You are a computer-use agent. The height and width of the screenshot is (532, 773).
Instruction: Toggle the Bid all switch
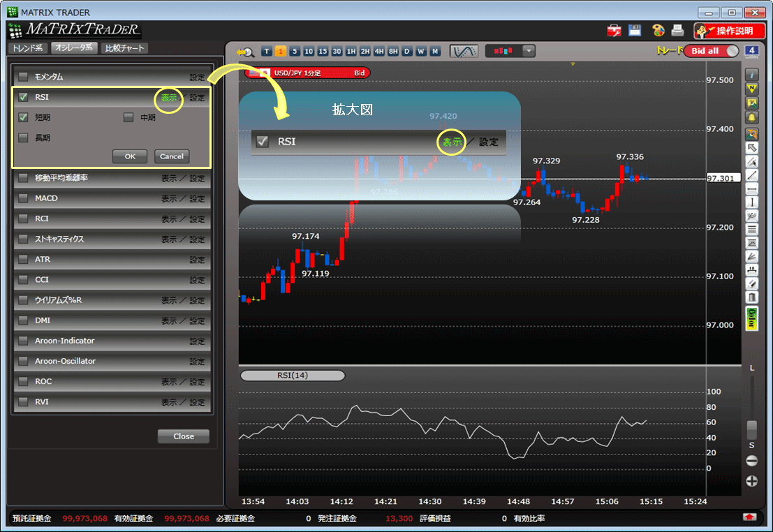[x=711, y=51]
